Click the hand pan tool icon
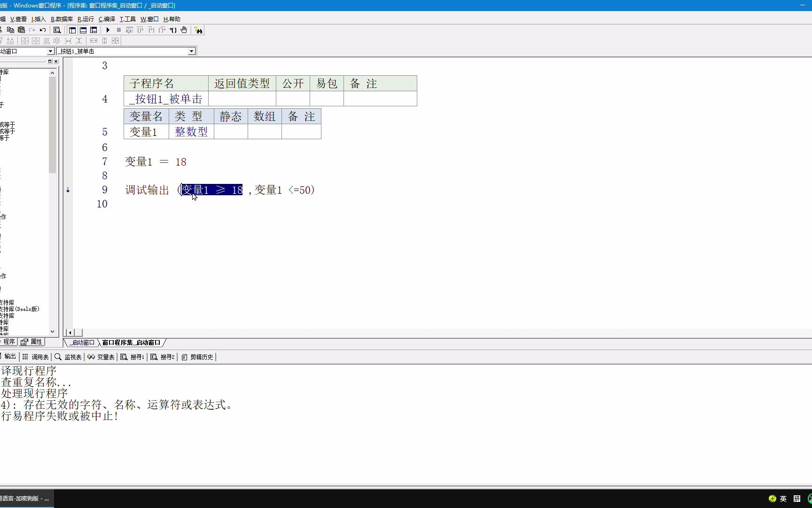This screenshot has height=508, width=812. coord(184,30)
